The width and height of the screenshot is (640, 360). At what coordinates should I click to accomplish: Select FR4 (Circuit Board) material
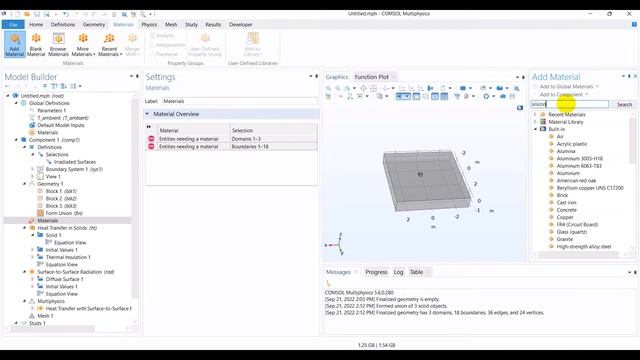(x=577, y=225)
